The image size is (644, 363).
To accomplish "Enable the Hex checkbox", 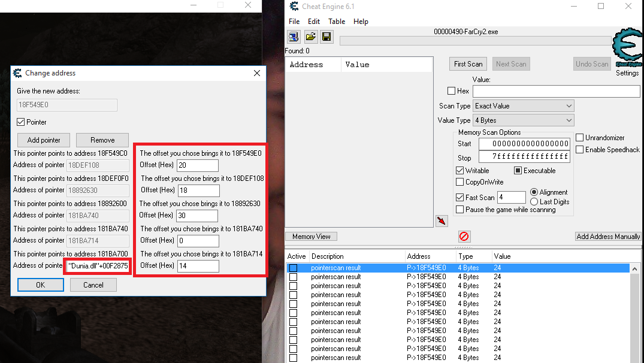I will point(452,91).
